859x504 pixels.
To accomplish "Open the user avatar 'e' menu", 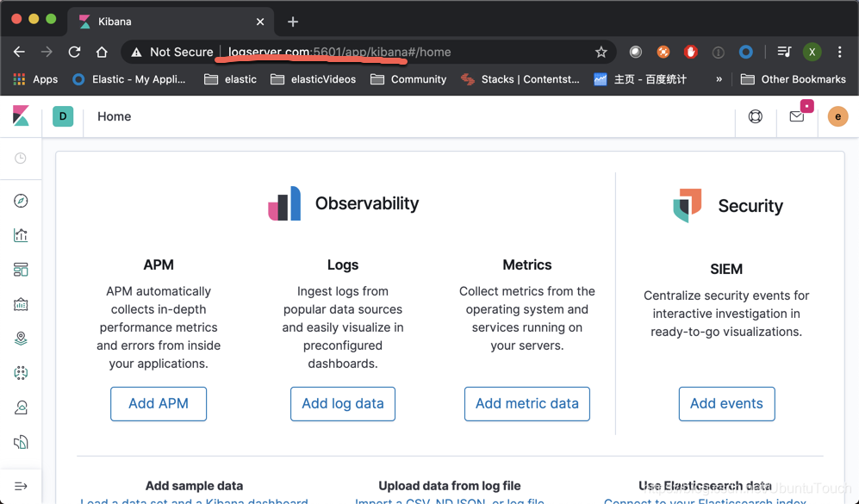I will 837,116.
